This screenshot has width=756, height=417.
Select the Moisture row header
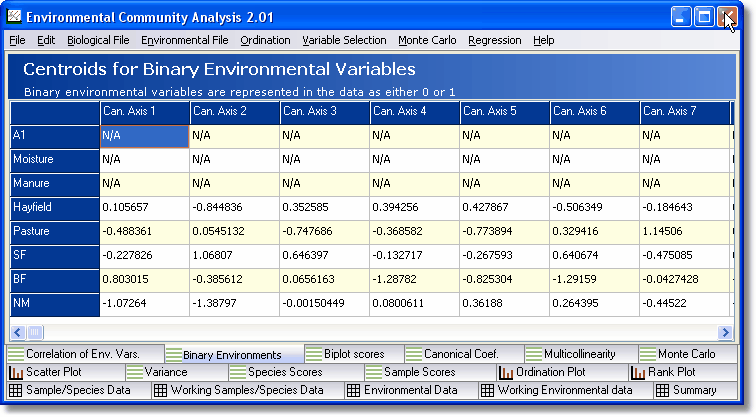click(x=55, y=161)
